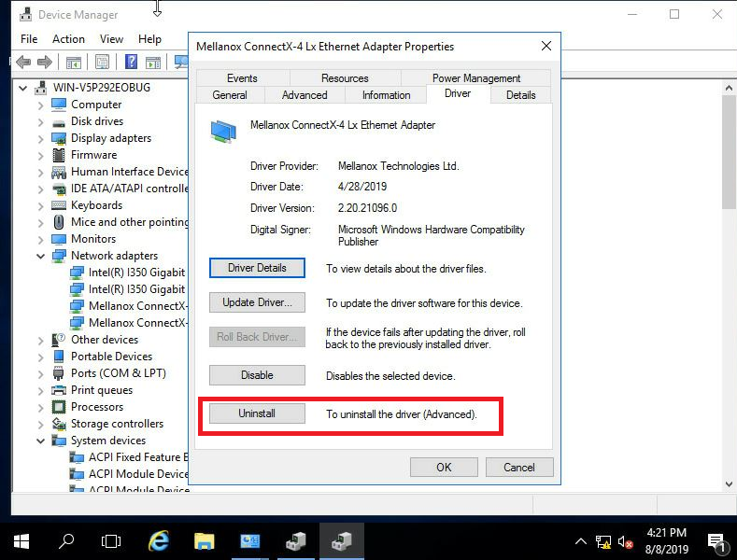Switch to the Details tab
Viewport: 737px width, 560px height.
pyautogui.click(x=521, y=95)
